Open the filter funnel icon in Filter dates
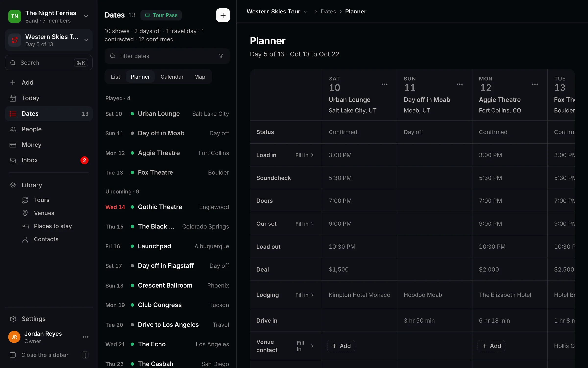Screen dimensions: 588x368 coord(221,56)
